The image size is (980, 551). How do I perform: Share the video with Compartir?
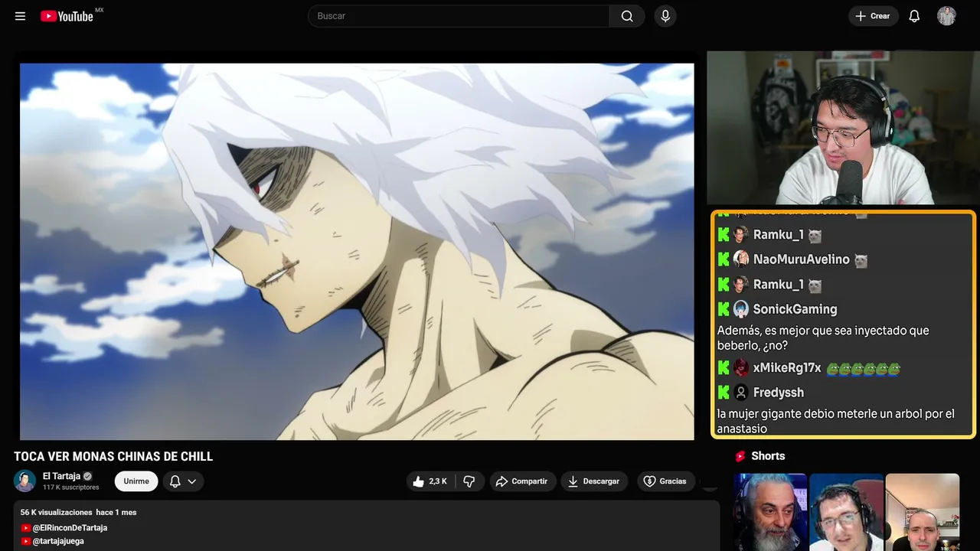(x=523, y=481)
